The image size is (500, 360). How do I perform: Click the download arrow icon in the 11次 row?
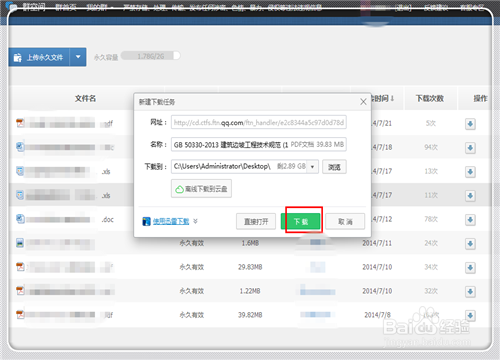[x=470, y=196]
